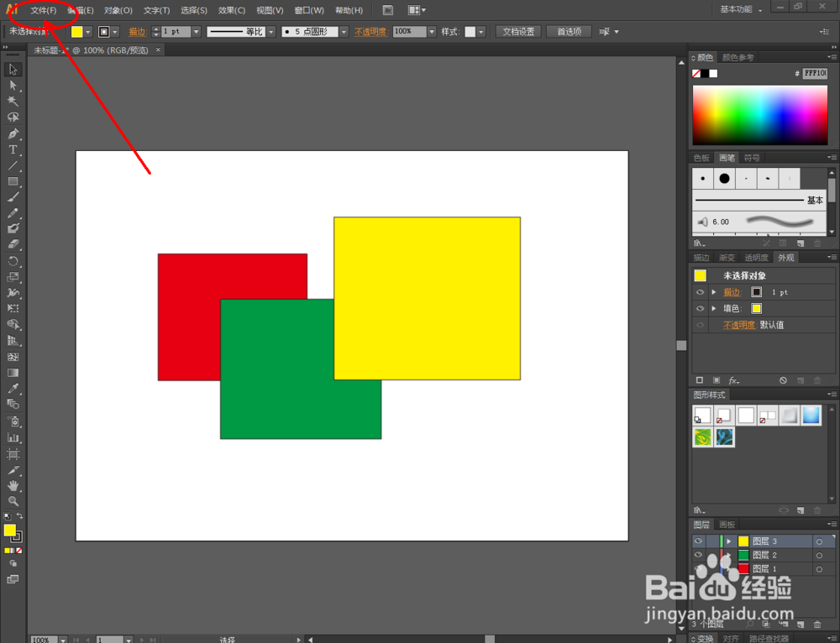Expand 图层 3 layer contents
The width and height of the screenshot is (840, 643).
pos(729,541)
